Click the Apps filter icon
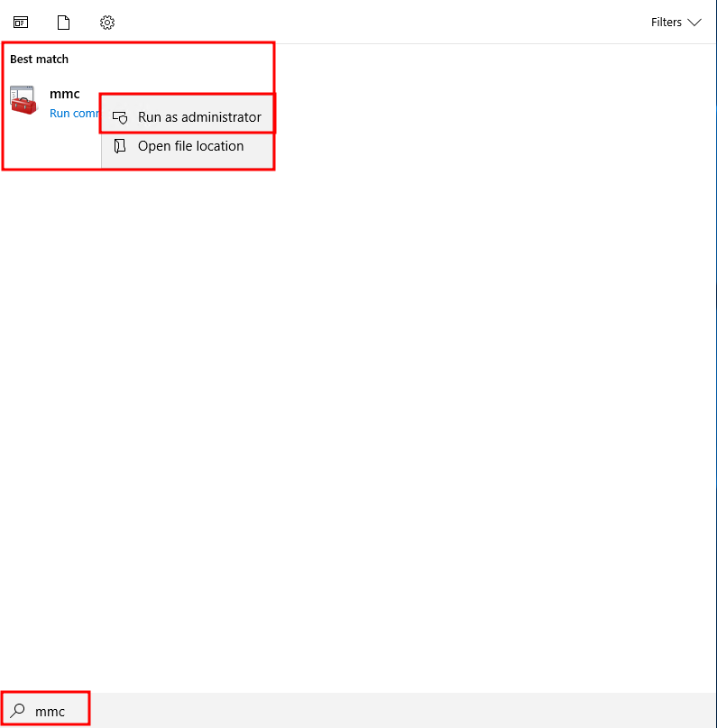This screenshot has width=717, height=728. (x=20, y=23)
